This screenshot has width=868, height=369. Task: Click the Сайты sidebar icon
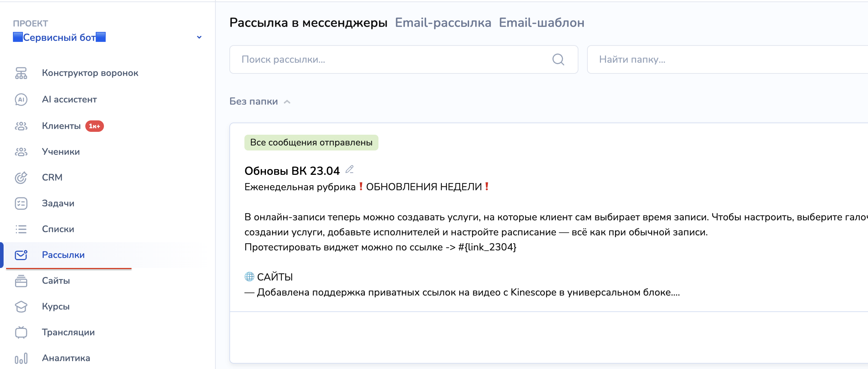click(x=21, y=281)
